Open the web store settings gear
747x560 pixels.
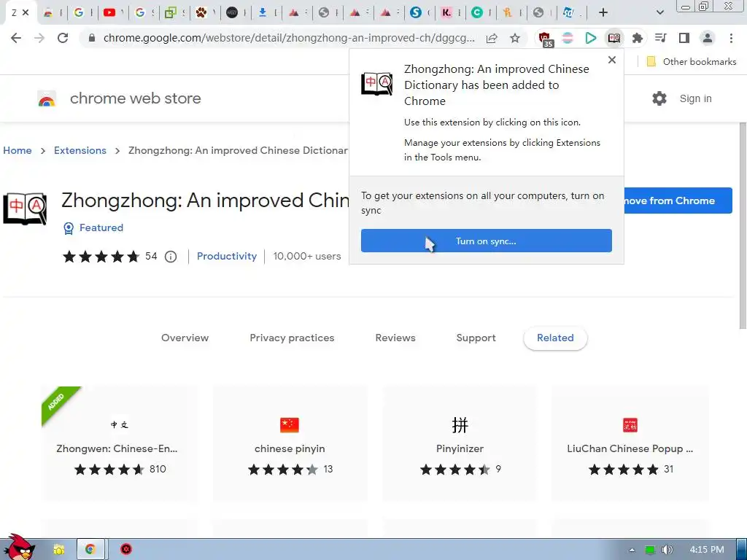pos(659,98)
